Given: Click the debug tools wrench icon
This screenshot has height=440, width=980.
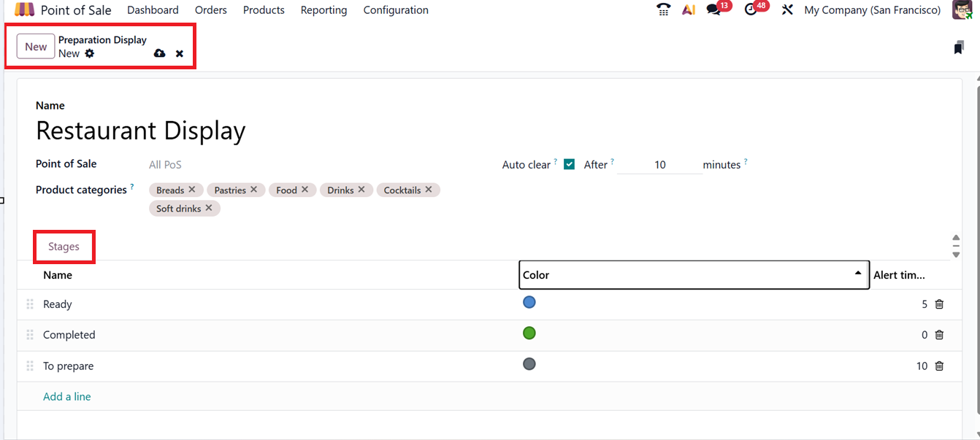Looking at the screenshot, I should point(787,10).
